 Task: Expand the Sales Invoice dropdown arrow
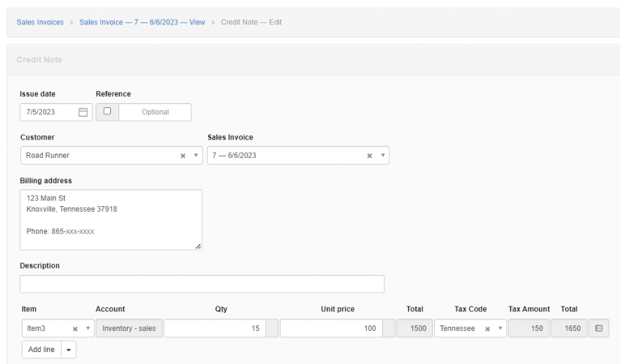[x=383, y=155]
